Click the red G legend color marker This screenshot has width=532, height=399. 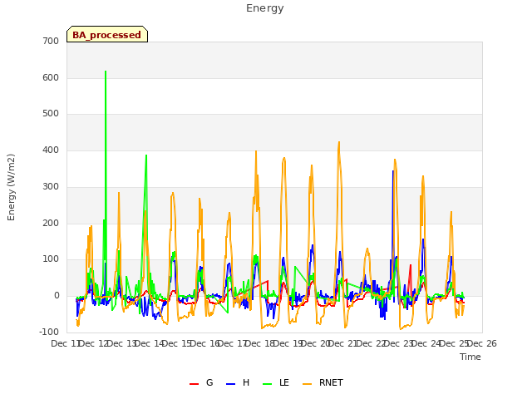[x=194, y=384]
